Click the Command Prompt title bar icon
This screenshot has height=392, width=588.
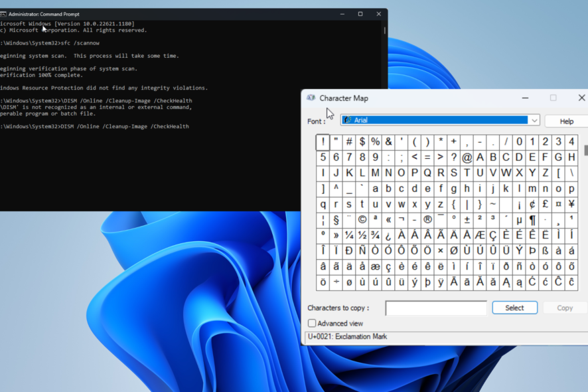(x=3, y=14)
